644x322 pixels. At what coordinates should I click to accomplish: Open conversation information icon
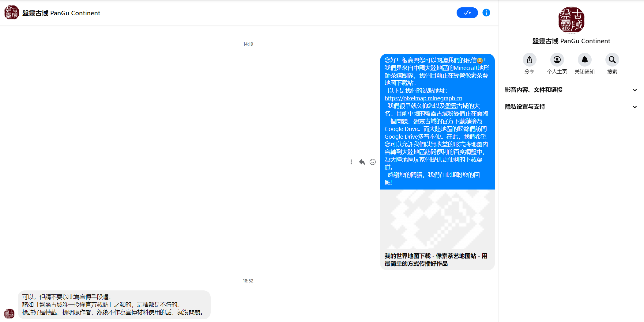click(486, 13)
